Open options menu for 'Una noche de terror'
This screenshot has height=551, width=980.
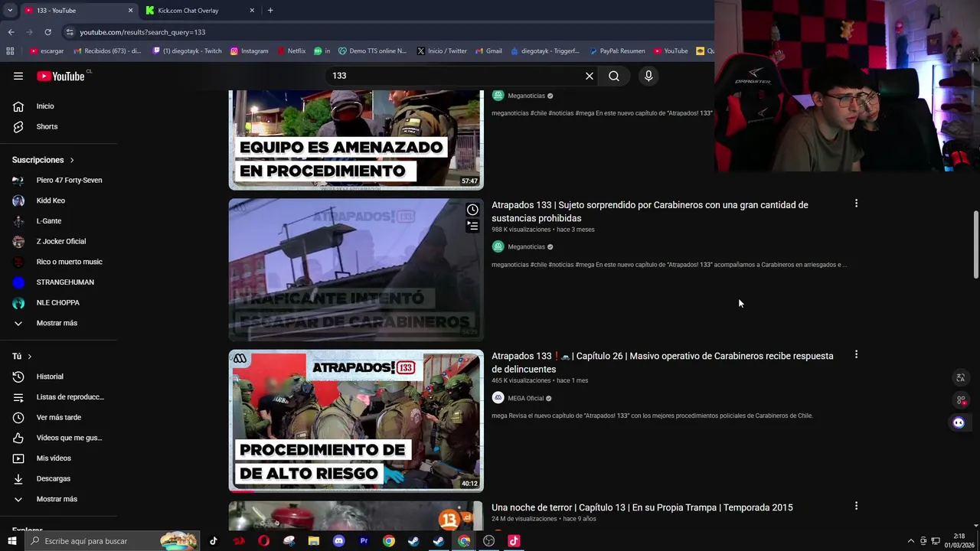tap(856, 506)
